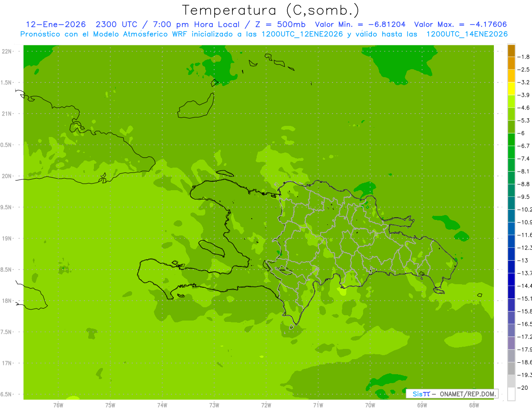Viewport: 532px width, 411px height.
Task: Click the '22N' latitude axis label
Action: [x=7, y=51]
